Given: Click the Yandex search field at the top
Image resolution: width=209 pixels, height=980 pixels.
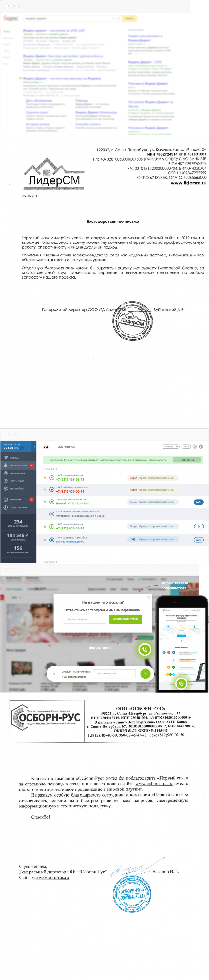Looking at the screenshot, I should pyautogui.click(x=72, y=18).
